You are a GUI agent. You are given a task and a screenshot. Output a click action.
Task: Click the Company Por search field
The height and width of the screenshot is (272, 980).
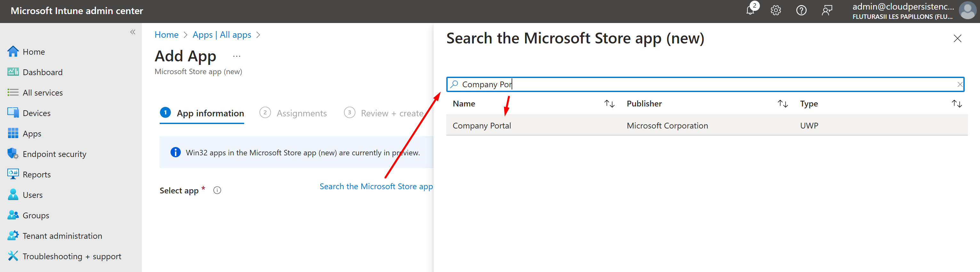[705, 84]
